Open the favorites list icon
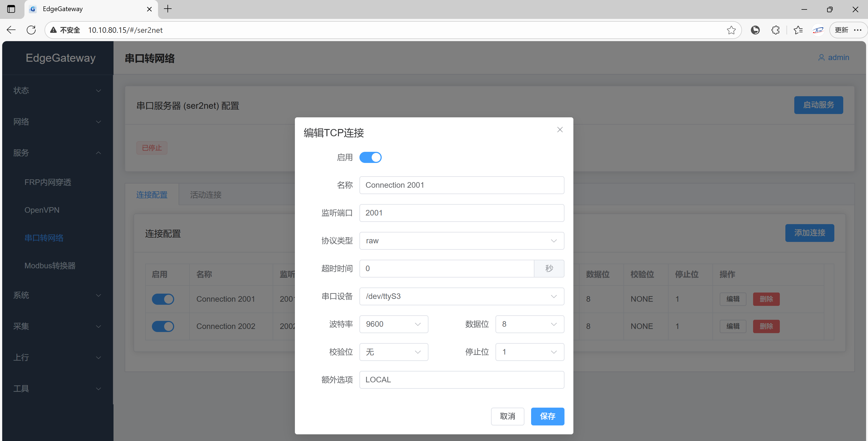Viewport: 868px width, 441px height. click(x=798, y=30)
